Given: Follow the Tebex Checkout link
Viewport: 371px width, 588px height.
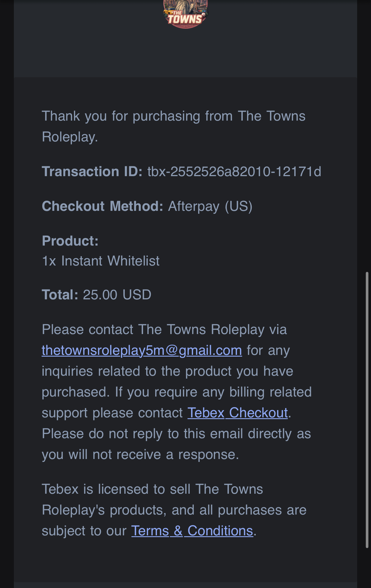Looking at the screenshot, I should pyautogui.click(x=238, y=413).
